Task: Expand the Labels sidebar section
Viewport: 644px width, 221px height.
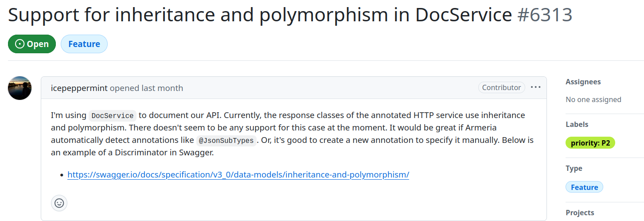Action: [x=577, y=124]
